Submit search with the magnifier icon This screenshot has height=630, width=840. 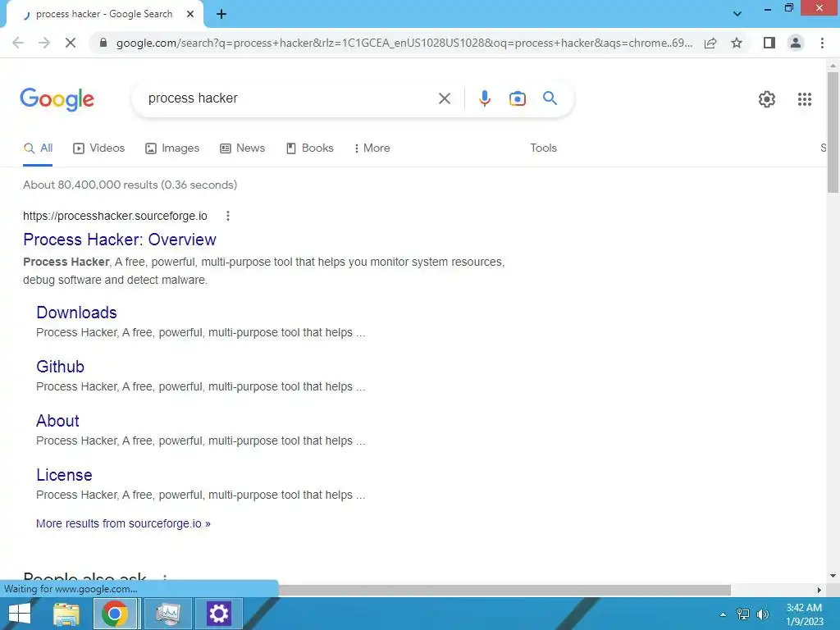coord(550,98)
